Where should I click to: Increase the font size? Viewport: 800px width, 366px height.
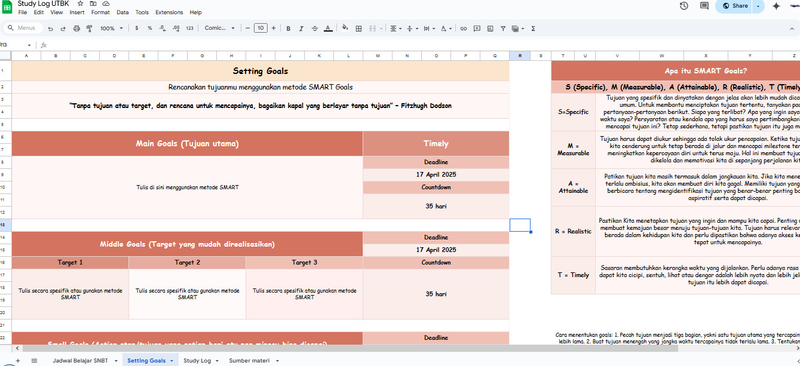tap(273, 29)
